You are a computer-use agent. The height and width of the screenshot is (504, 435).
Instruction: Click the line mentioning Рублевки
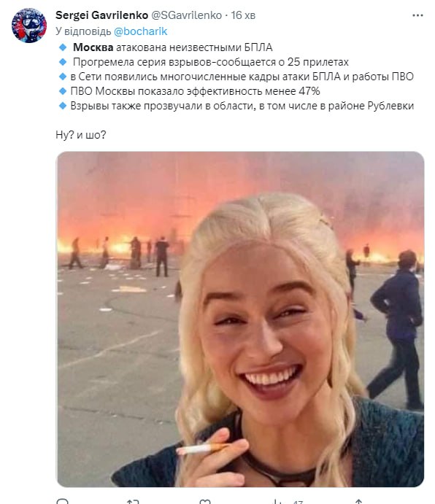pos(242,106)
